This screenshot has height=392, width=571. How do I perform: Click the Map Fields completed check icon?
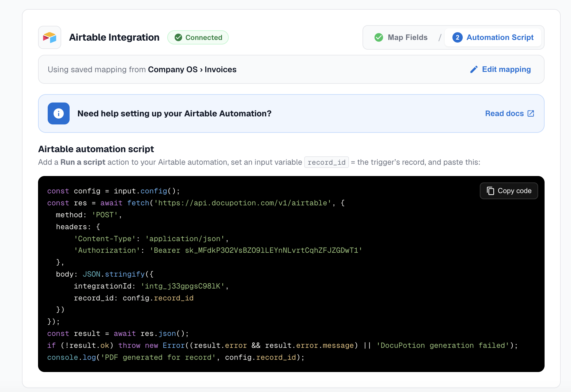tap(379, 37)
